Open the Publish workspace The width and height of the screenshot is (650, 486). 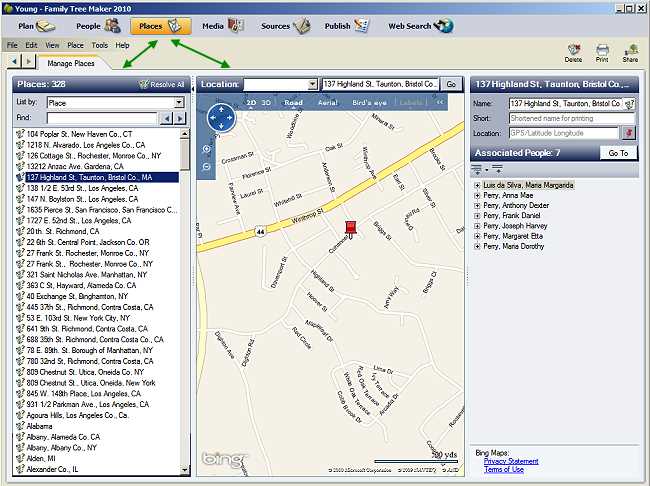point(347,26)
